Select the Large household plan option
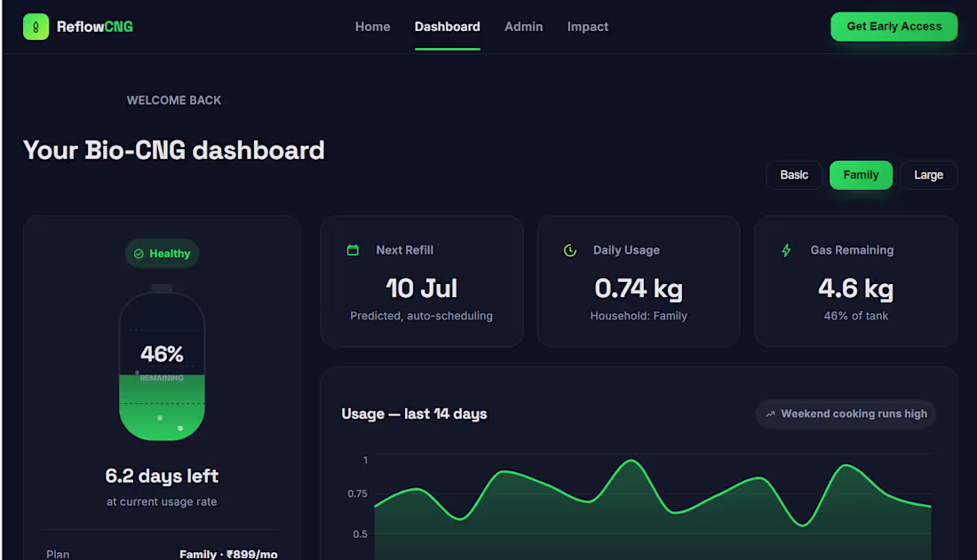Image resolution: width=977 pixels, height=560 pixels. pyautogui.click(x=928, y=175)
